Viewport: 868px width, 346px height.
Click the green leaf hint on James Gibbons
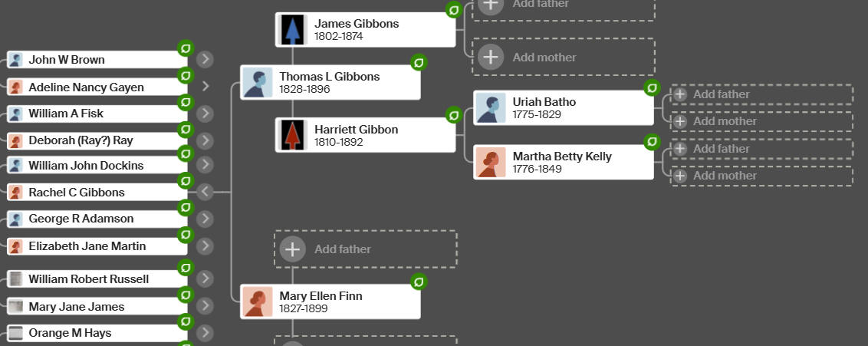pyautogui.click(x=454, y=9)
